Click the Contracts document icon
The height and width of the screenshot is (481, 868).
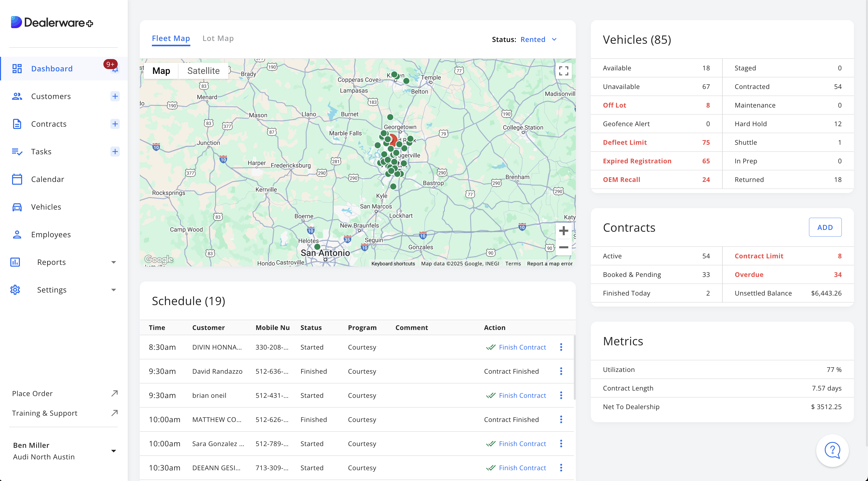(17, 124)
